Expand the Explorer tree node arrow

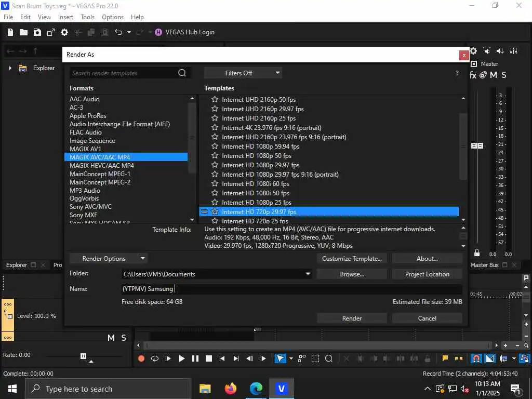tap(10, 68)
